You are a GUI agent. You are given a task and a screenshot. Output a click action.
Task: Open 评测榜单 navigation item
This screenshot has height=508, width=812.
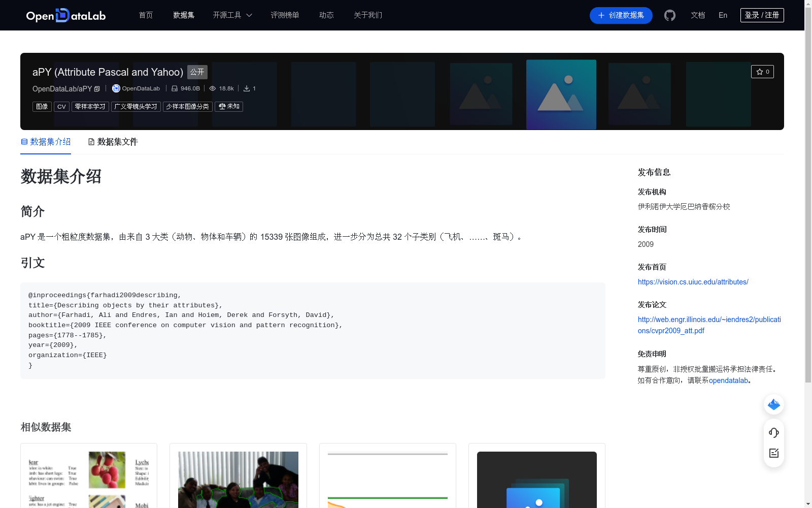pyautogui.click(x=285, y=15)
